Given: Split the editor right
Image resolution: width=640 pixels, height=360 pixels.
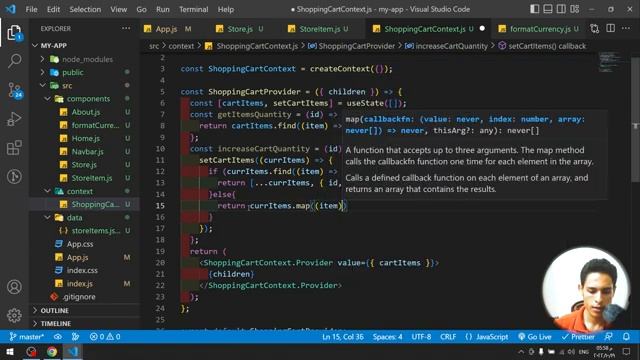Looking at the screenshot, I should pyautogui.click(x=611, y=29).
